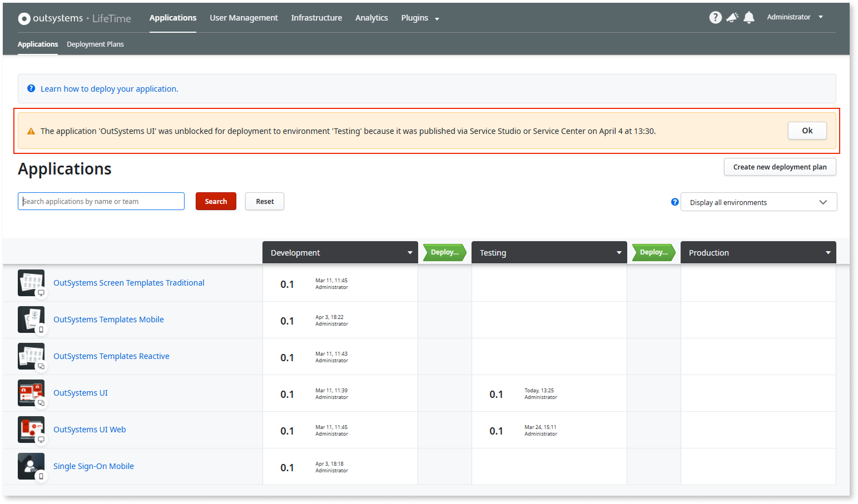Click the Single Sign-On Mobile app icon

[x=31, y=467]
